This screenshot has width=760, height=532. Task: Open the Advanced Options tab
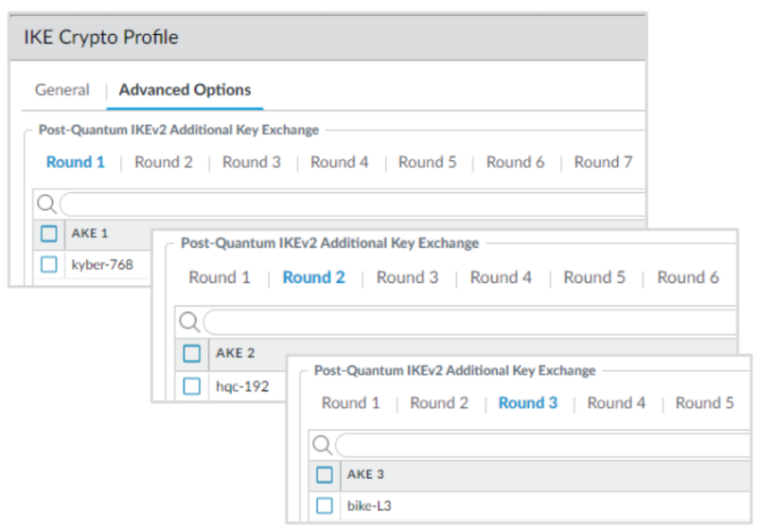pyautogui.click(x=185, y=90)
